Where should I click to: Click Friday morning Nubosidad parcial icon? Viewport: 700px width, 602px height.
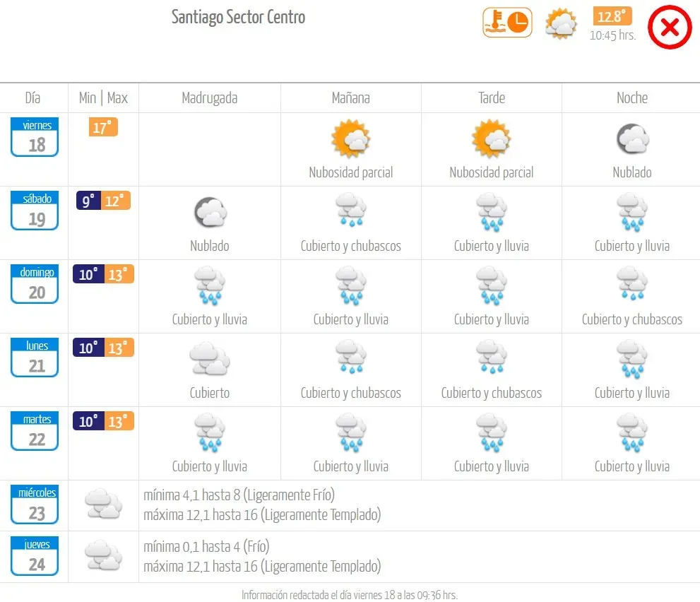point(350,138)
